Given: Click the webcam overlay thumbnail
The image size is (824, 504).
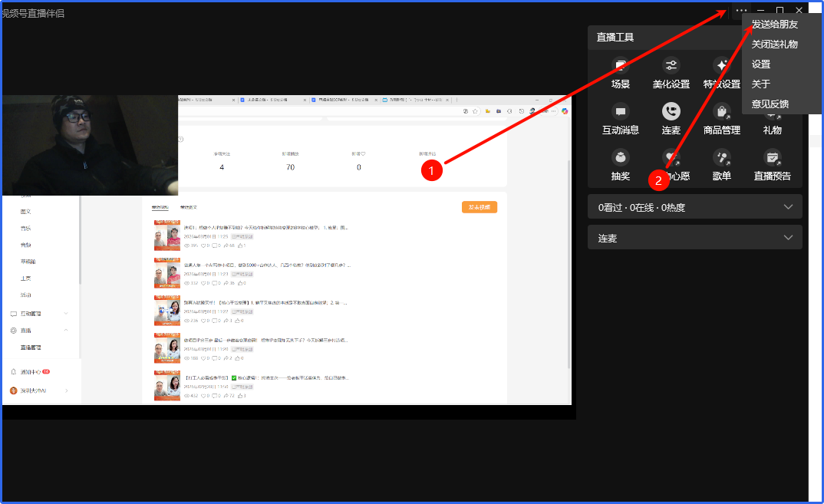Looking at the screenshot, I should [90, 145].
